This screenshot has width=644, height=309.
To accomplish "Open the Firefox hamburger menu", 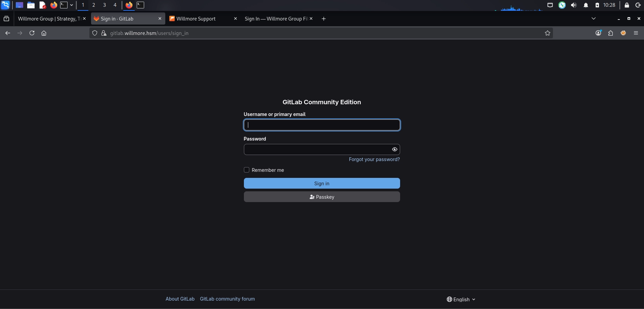I will 636,33.
